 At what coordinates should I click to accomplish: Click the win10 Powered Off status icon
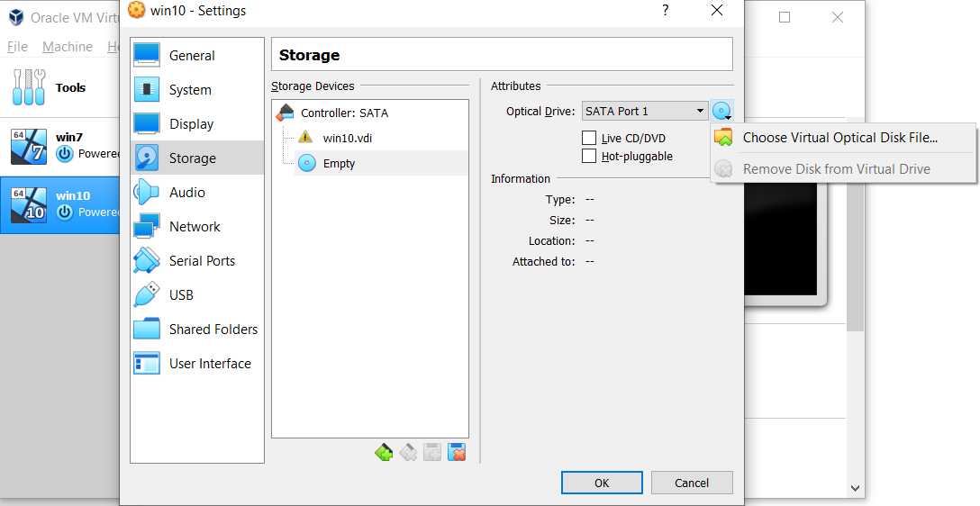tap(64, 212)
